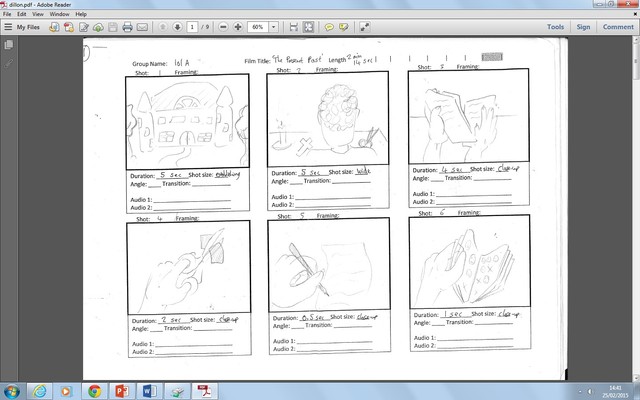
Task: Print the document with printer icon
Action: 127,27
